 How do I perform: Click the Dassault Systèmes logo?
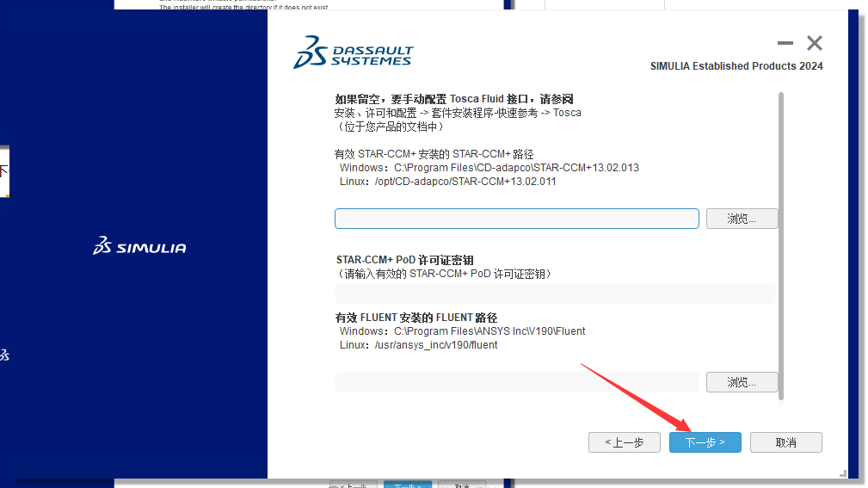click(x=353, y=53)
